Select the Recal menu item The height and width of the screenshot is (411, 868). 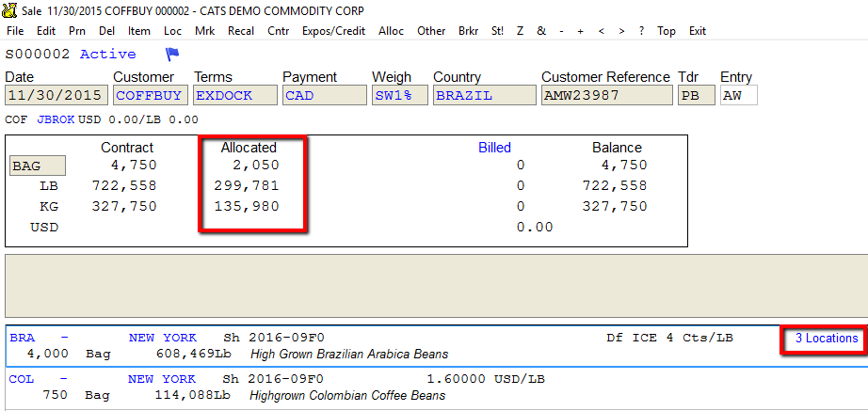tap(241, 31)
